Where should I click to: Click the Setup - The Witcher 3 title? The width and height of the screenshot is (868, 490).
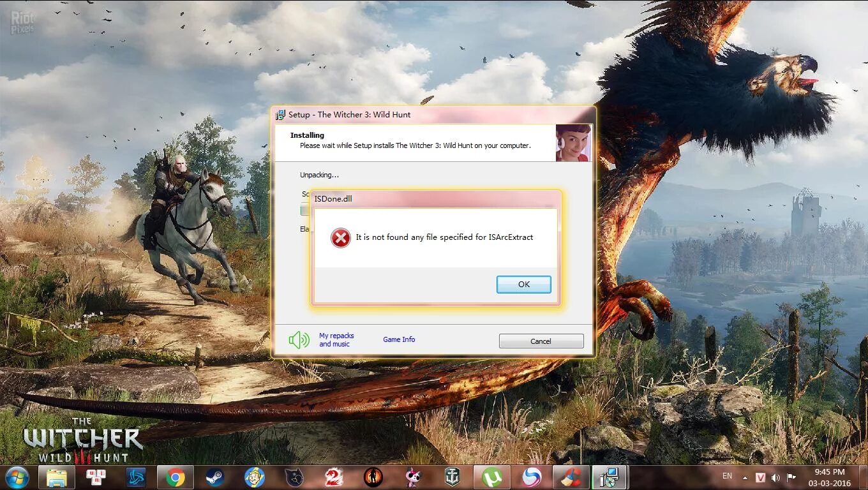click(x=350, y=115)
